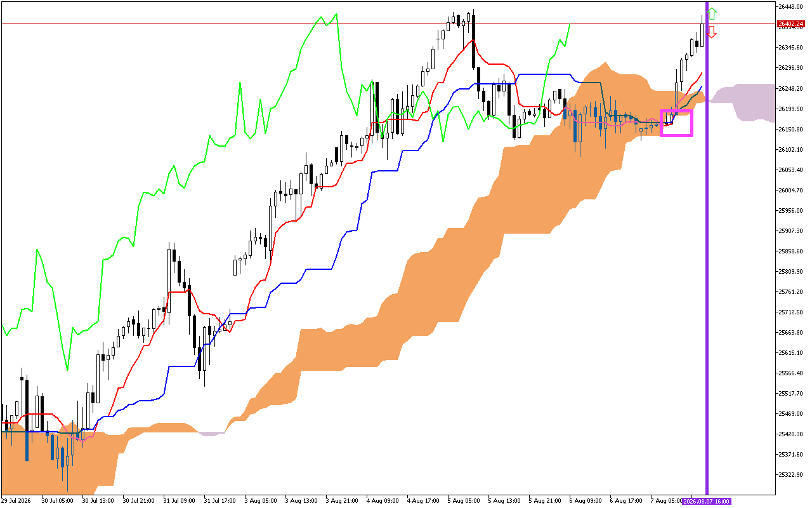Click the 30 Jul 05:00 time label
812x508 pixels.
[58, 501]
